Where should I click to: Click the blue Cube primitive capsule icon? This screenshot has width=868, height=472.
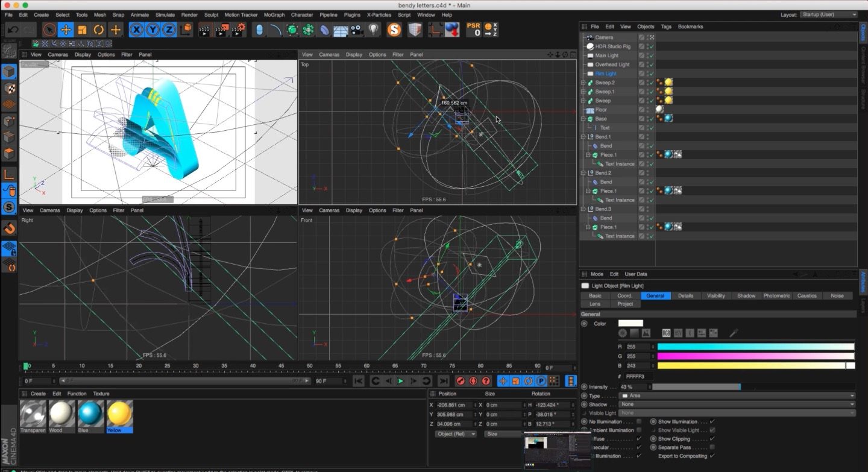(x=259, y=30)
